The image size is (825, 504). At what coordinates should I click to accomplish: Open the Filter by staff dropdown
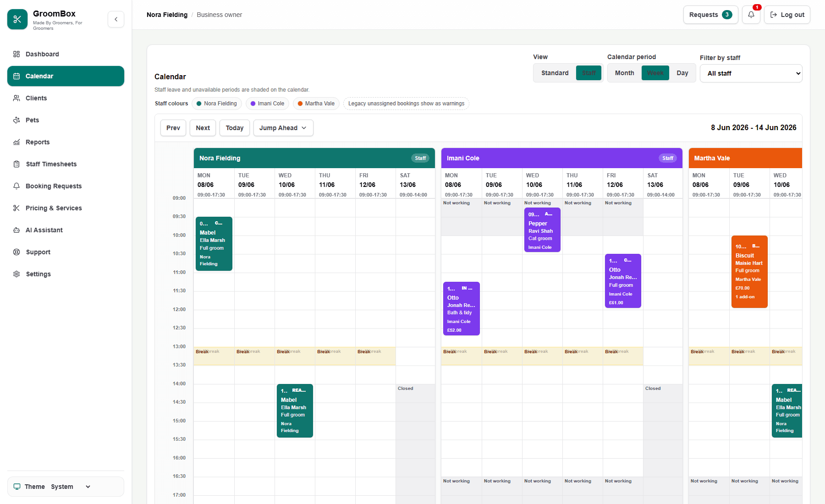tap(751, 73)
